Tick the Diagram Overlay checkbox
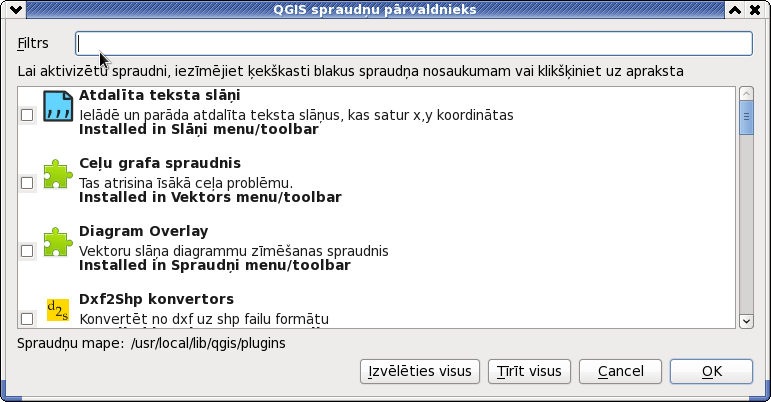 (x=27, y=251)
